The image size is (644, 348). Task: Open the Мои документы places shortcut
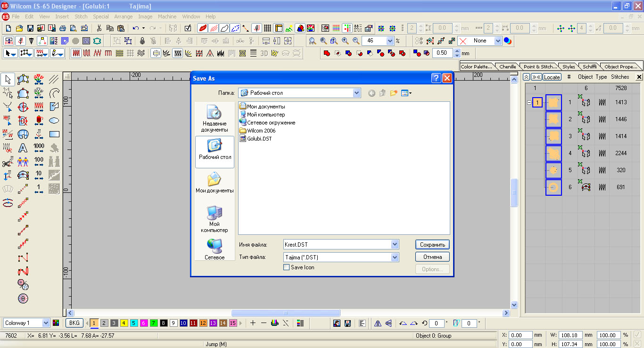tap(215, 183)
